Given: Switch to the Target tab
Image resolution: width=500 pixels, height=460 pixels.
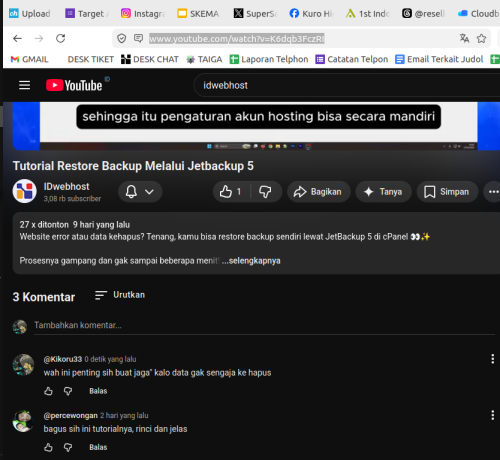Looking at the screenshot, I should coord(87,14).
